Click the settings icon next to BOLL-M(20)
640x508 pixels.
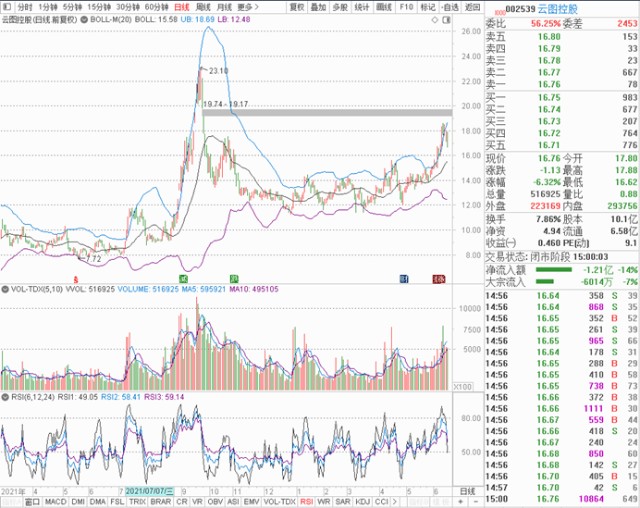pos(82,19)
